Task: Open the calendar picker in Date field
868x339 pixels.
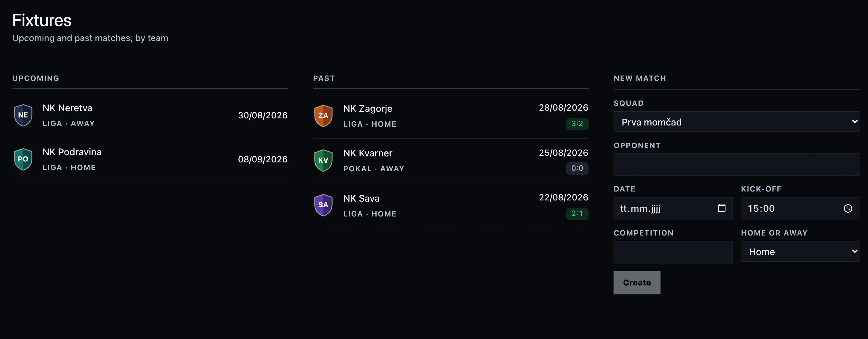Action: (x=721, y=208)
